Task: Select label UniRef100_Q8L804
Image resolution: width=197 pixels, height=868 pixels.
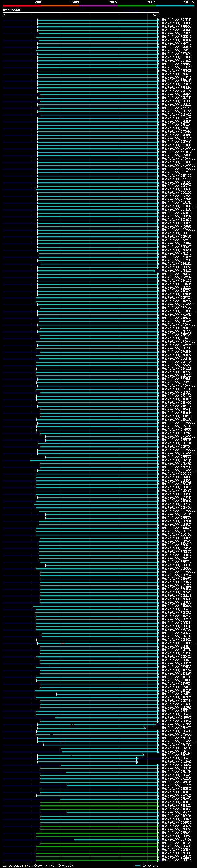Action: pyautogui.click(x=176, y=125)
